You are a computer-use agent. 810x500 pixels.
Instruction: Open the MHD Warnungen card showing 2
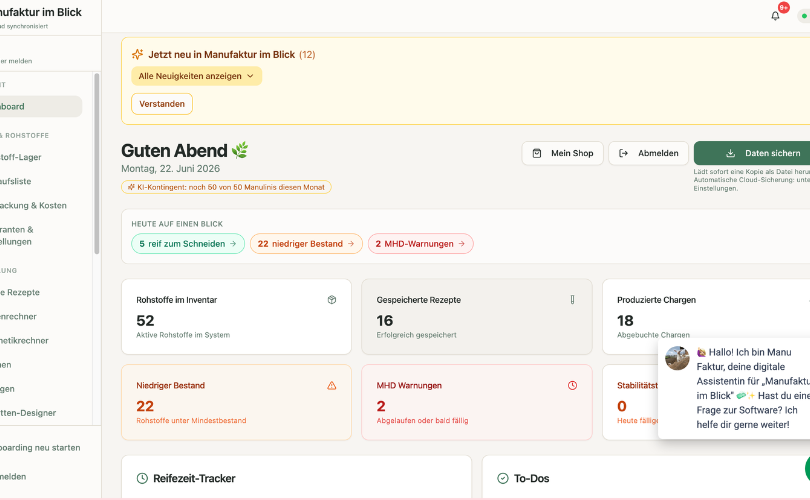pyautogui.click(x=477, y=402)
